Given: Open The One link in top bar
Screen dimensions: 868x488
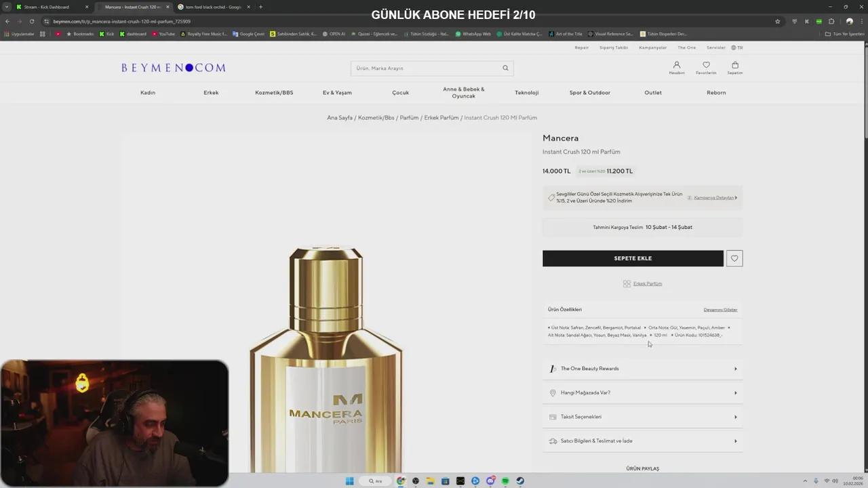Looking at the screenshot, I should pos(687,47).
